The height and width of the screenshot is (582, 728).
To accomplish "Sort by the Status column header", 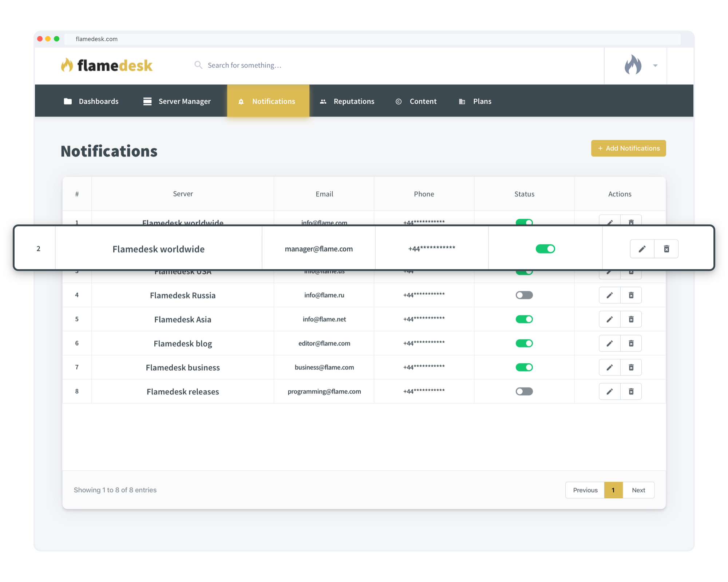I will [x=524, y=194].
